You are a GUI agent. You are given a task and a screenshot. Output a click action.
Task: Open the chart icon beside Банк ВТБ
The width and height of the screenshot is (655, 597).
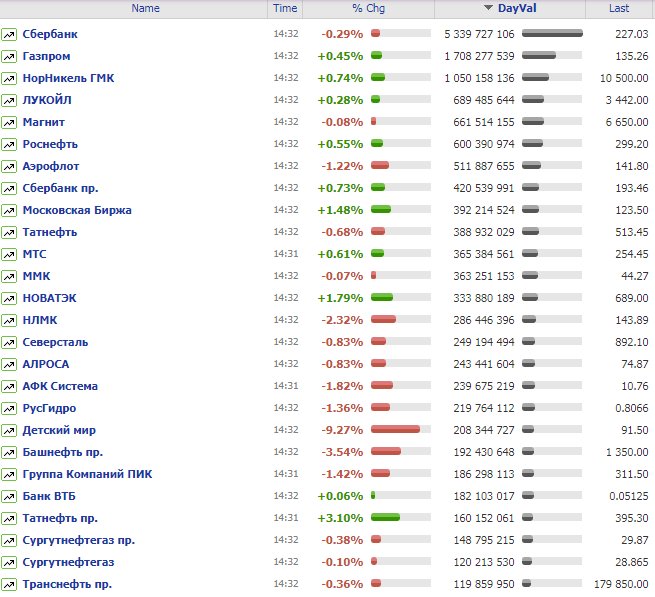pos(9,497)
